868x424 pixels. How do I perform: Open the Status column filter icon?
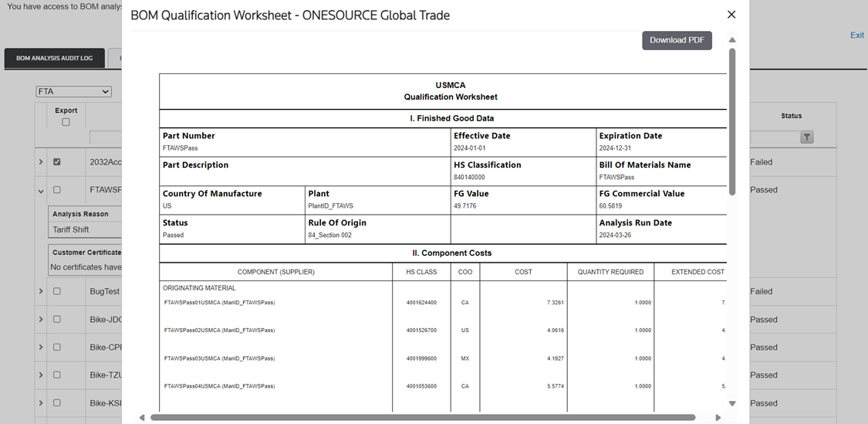click(806, 137)
